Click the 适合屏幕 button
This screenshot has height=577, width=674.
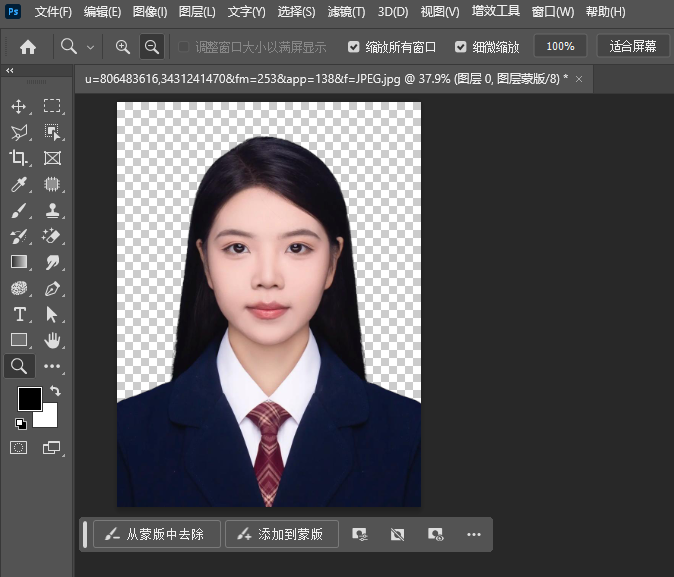pyautogui.click(x=633, y=46)
